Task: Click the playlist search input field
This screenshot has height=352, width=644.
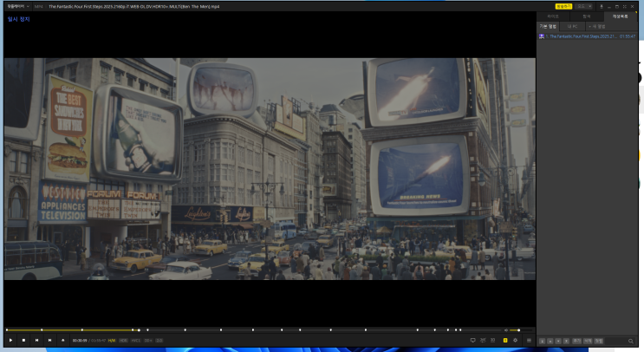Action: [616, 342]
